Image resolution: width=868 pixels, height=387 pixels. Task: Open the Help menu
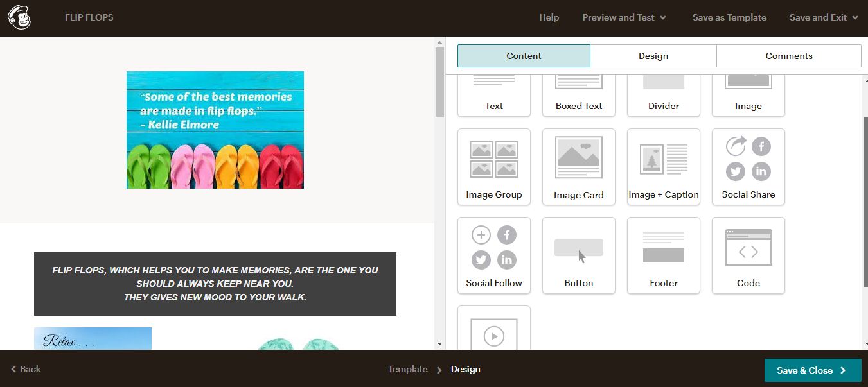549,17
